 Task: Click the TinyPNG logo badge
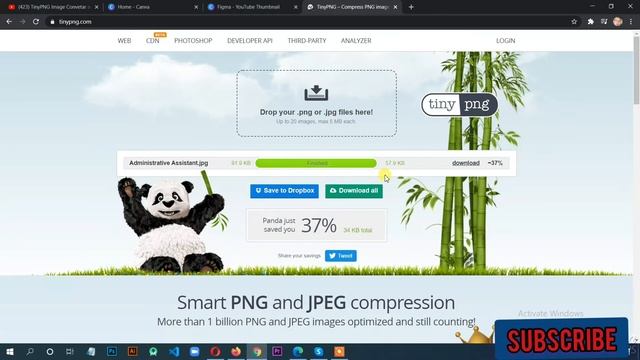tap(459, 105)
